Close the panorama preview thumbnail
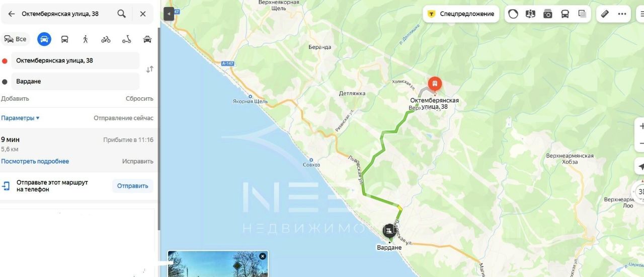This screenshot has height=277, width=644. tap(262, 256)
